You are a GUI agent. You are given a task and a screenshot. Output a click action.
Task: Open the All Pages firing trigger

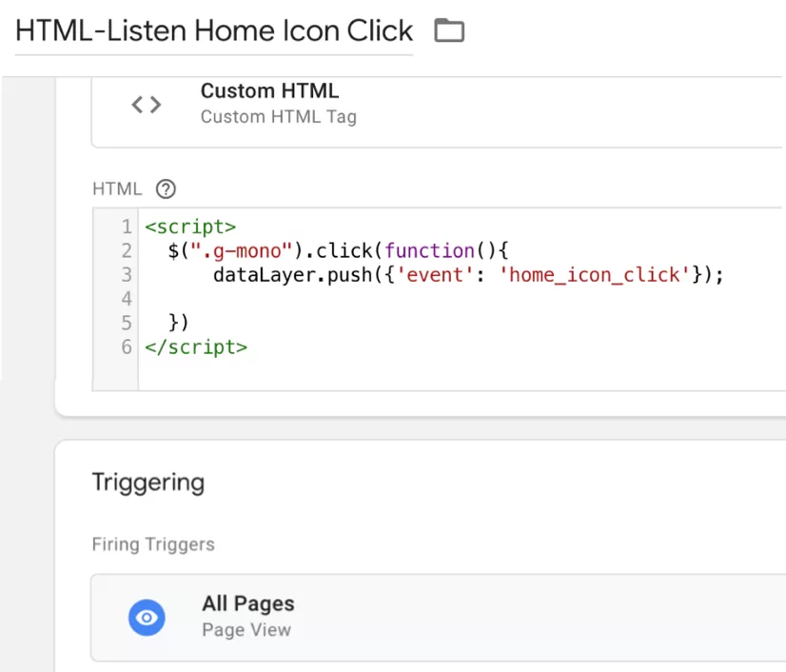click(438, 618)
